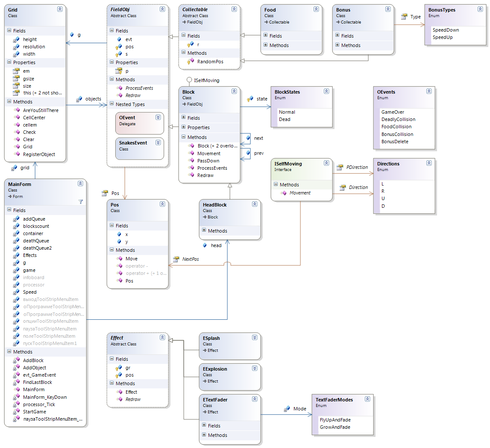The image size is (490, 448).
Task: Click the StartGame method icon in MainForm
Action: 16,412
